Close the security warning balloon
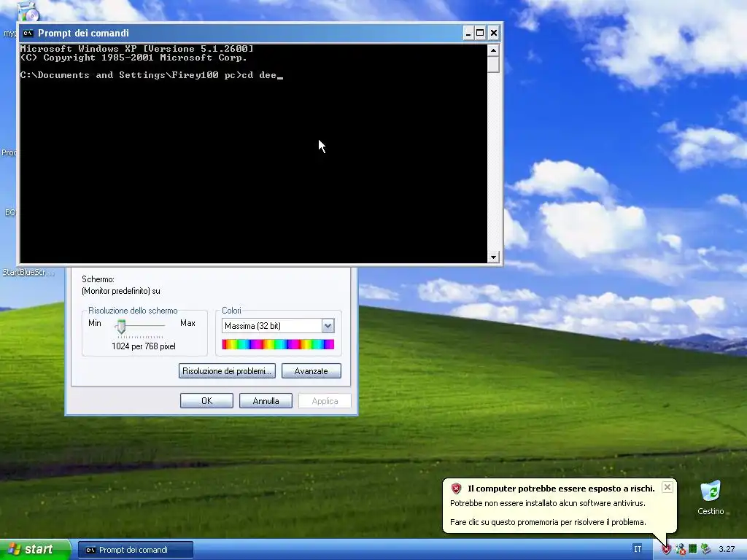The height and width of the screenshot is (560, 747). 667,486
